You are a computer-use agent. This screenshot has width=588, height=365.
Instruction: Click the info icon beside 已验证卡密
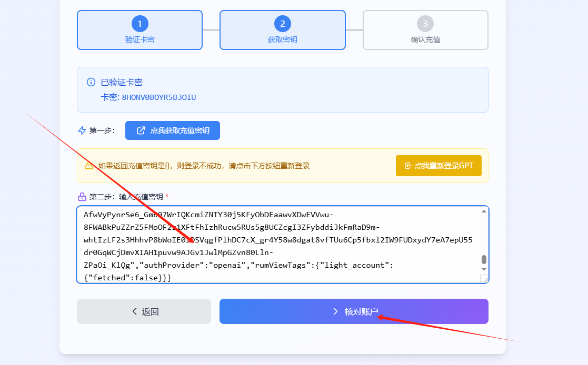point(91,83)
